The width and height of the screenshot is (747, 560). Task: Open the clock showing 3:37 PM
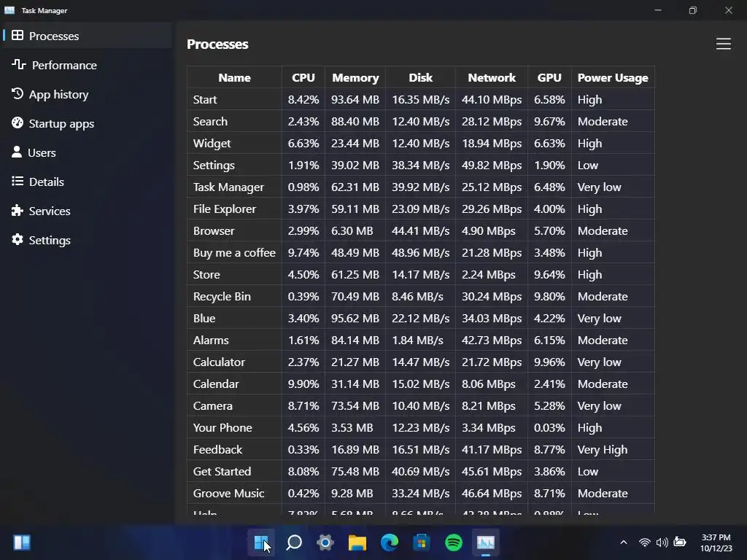click(x=716, y=542)
